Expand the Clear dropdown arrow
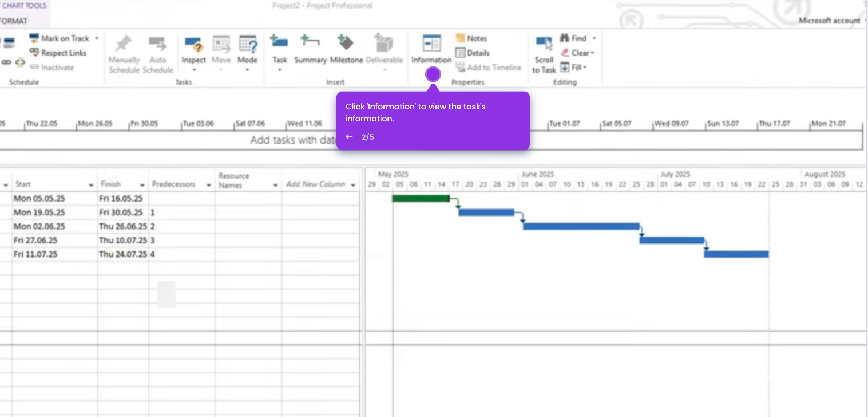868x417 pixels. pyautogui.click(x=592, y=53)
